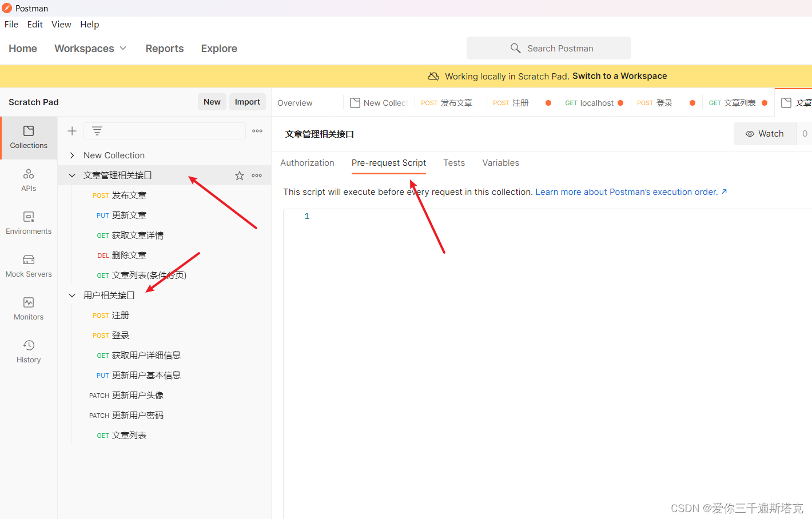
Task: Collapse the 文章管理相关接口 collection
Action: click(x=72, y=175)
